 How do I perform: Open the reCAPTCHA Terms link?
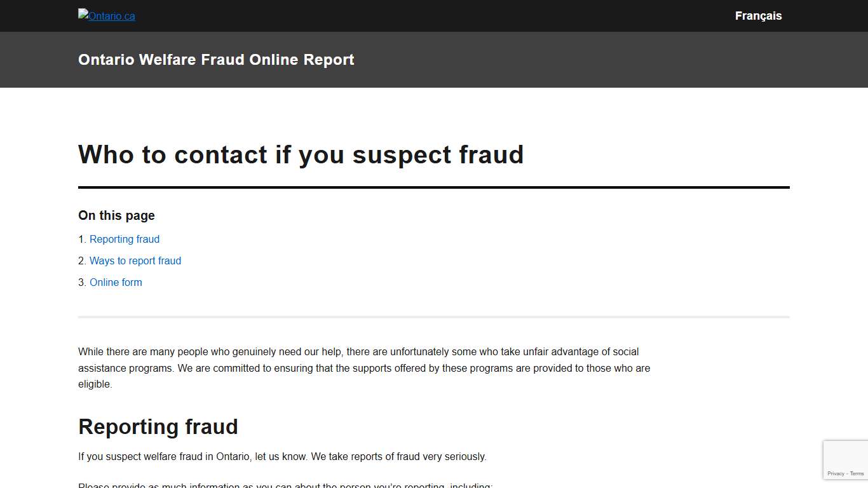[x=857, y=474]
